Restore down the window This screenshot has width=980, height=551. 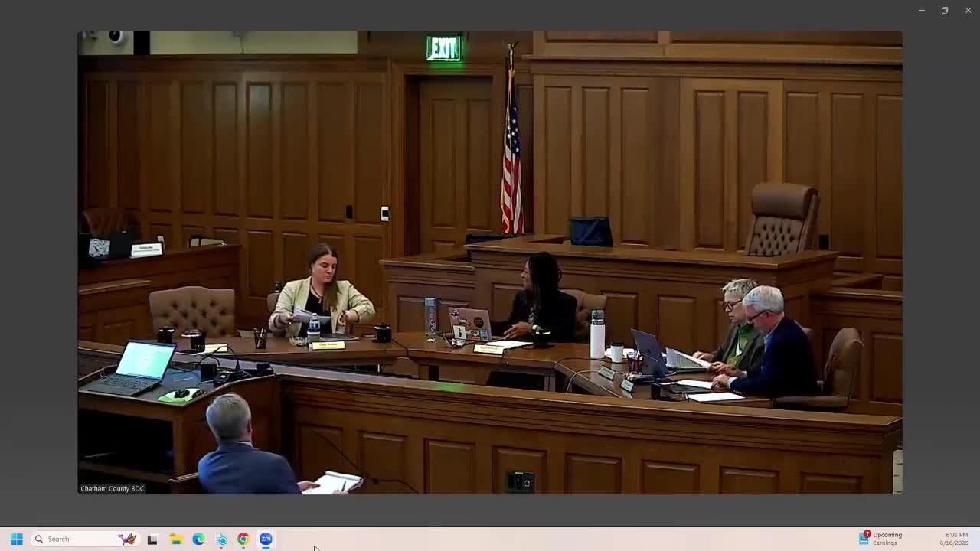point(945,10)
